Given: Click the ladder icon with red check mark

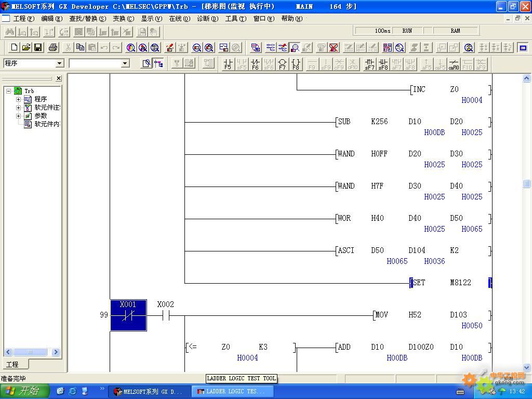Looking at the screenshot, I should point(282,47).
